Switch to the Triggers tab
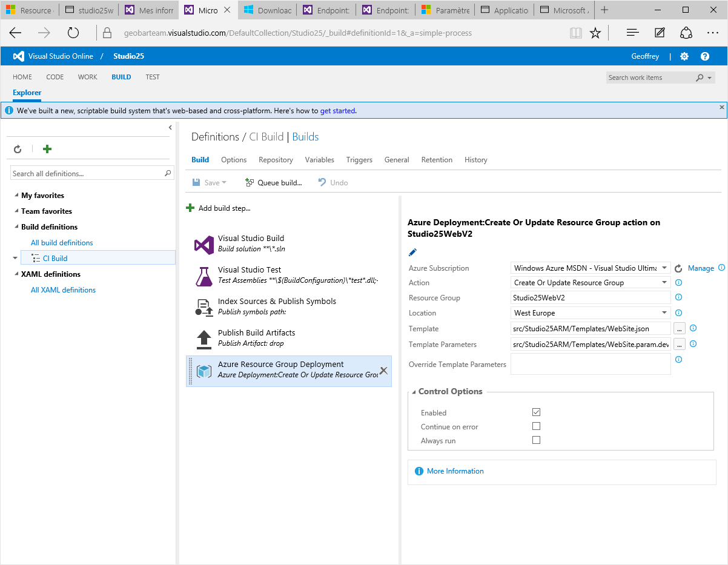Screen dimensions: 728x565 tap(359, 160)
